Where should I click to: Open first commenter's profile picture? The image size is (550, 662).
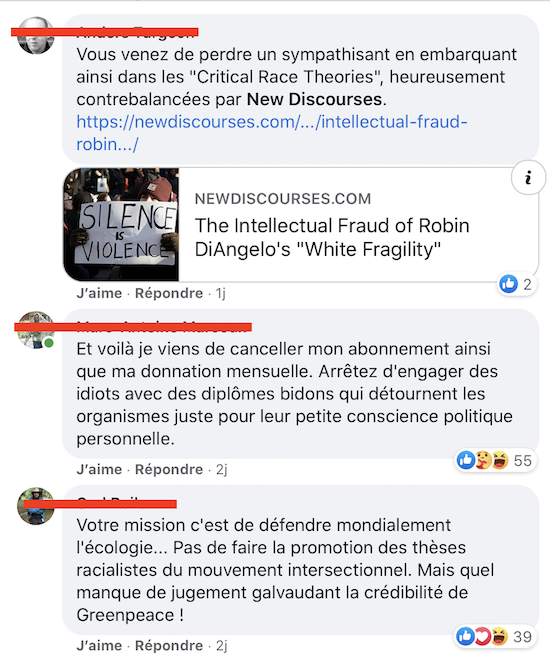[36, 35]
